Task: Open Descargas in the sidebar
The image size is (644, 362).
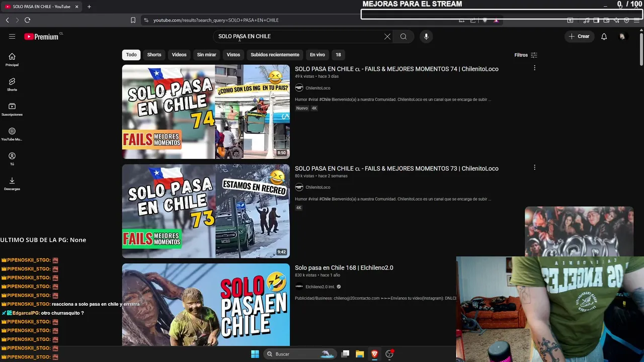Action: pyautogui.click(x=12, y=184)
